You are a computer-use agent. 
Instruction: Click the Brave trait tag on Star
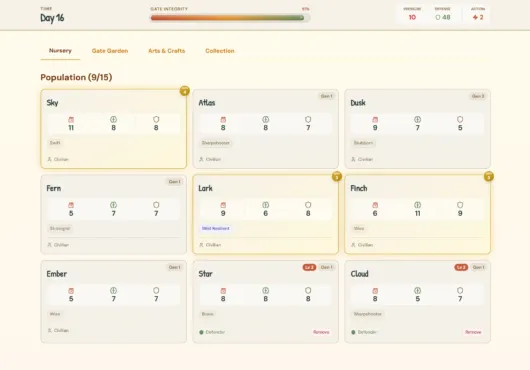click(208, 314)
